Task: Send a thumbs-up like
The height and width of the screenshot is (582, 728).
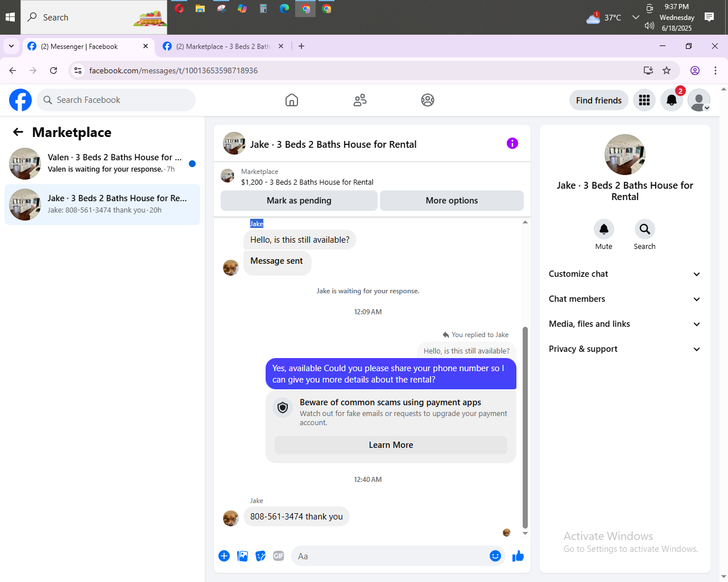Action: tap(518, 556)
